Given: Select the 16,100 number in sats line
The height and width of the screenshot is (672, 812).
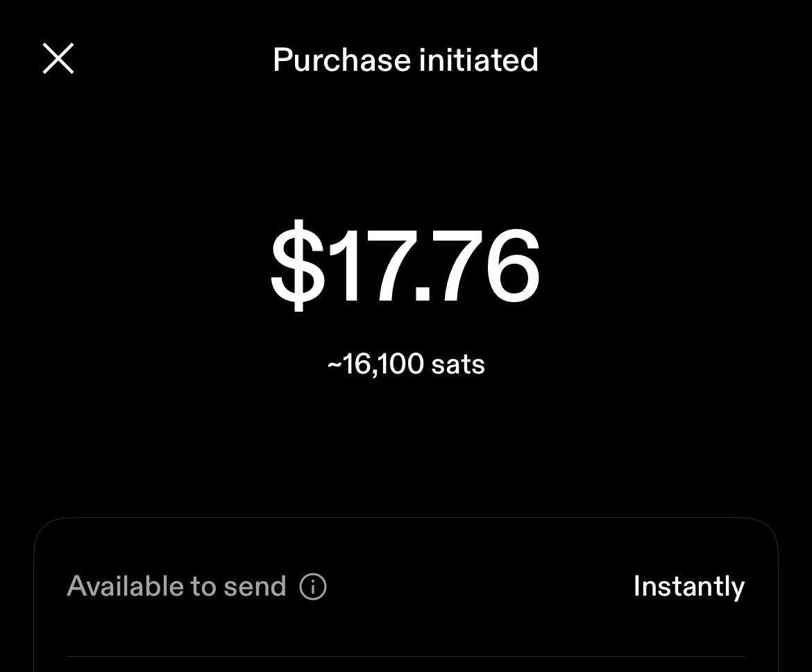Looking at the screenshot, I should [x=383, y=364].
